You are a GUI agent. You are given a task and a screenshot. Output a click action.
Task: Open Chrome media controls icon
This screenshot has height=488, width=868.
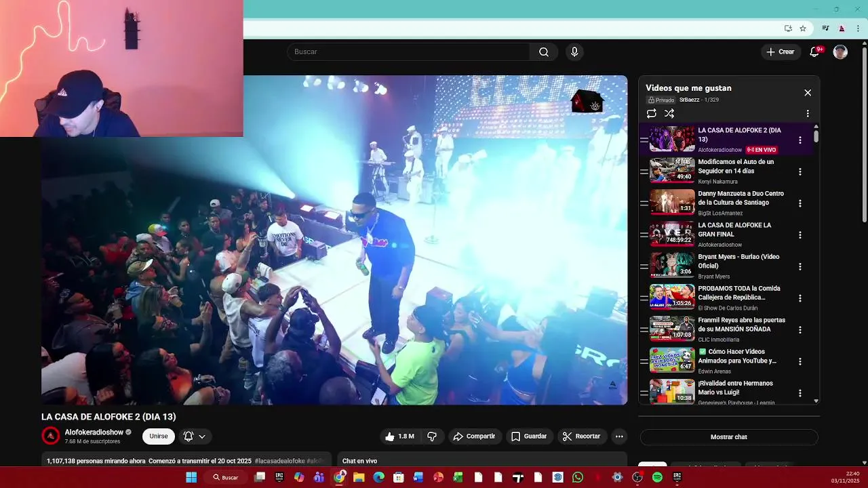[825, 28]
